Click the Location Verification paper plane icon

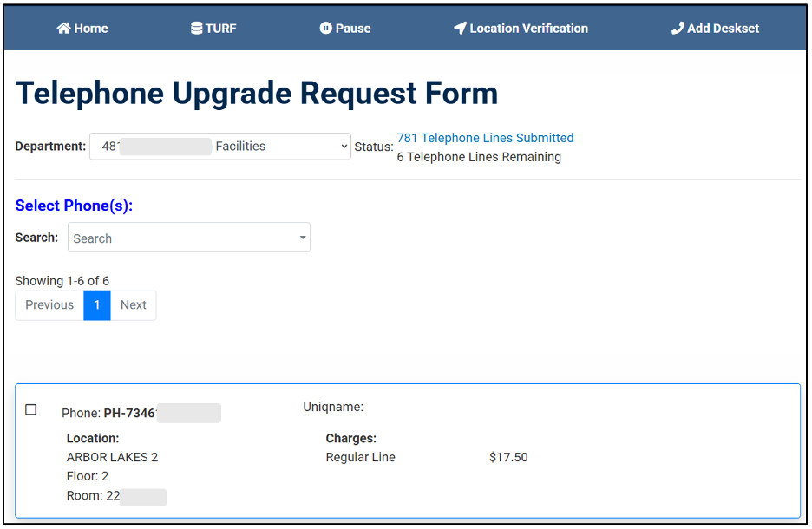(461, 28)
